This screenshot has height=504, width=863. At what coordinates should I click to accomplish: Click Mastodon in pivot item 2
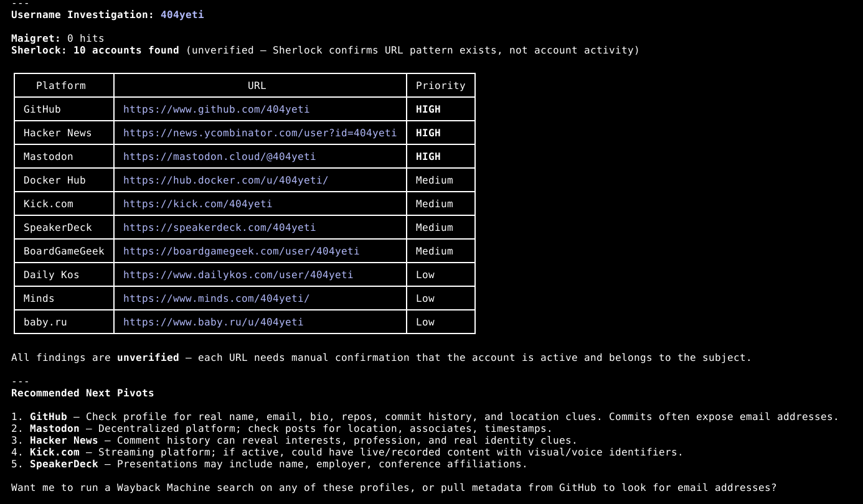coord(54,428)
